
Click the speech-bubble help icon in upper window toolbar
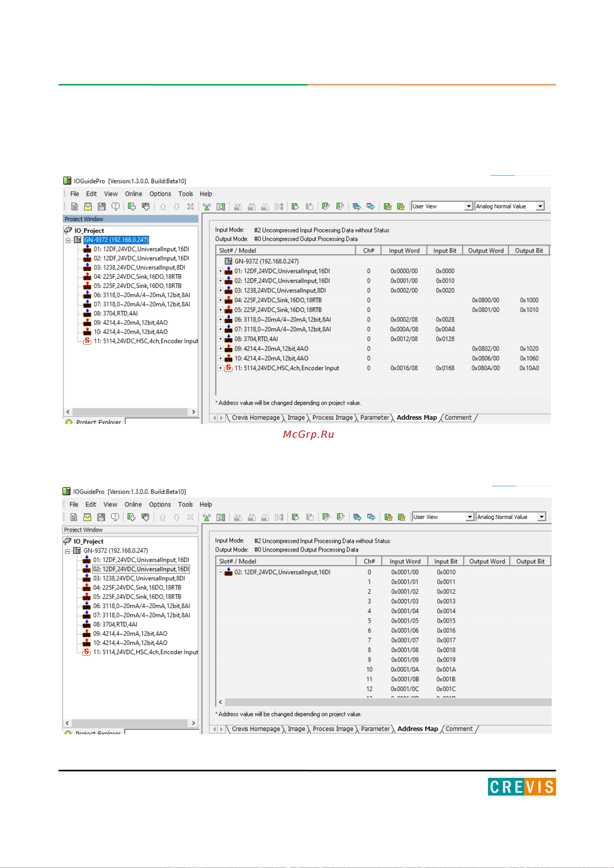click(x=116, y=206)
